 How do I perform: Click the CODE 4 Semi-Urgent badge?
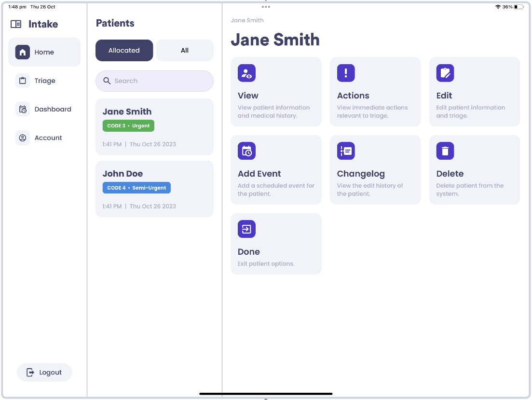(136, 188)
